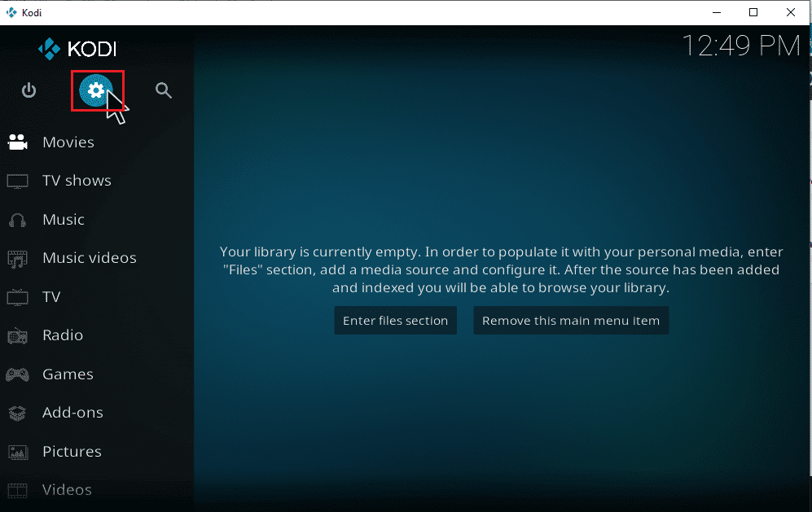This screenshot has width=812, height=512.
Task: Open the search magnifier icon
Action: point(163,90)
